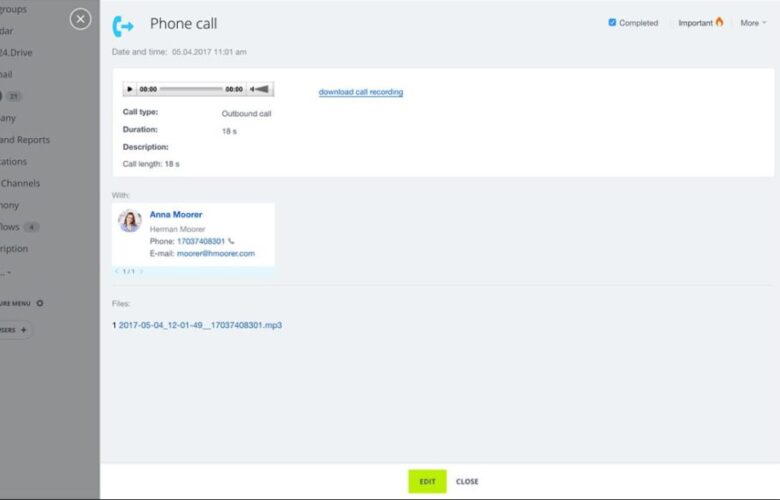
Task: Click the phone handset icon next to 17037408301
Action: 231,241
